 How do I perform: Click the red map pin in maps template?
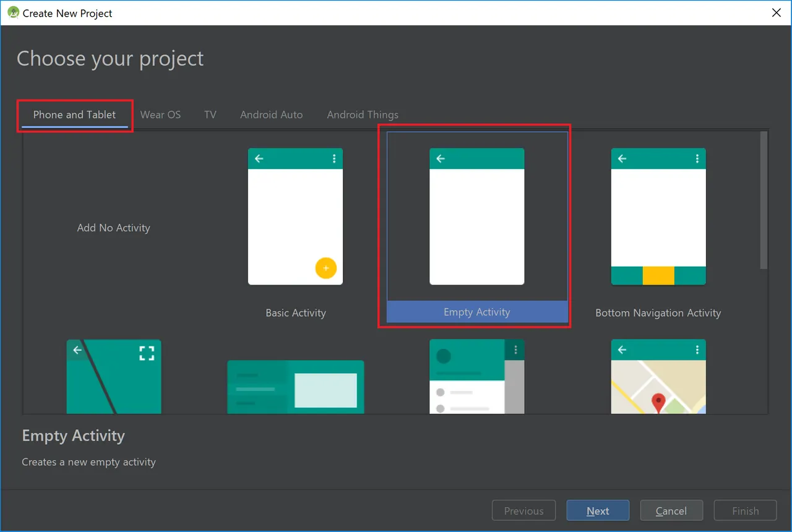pos(659,402)
